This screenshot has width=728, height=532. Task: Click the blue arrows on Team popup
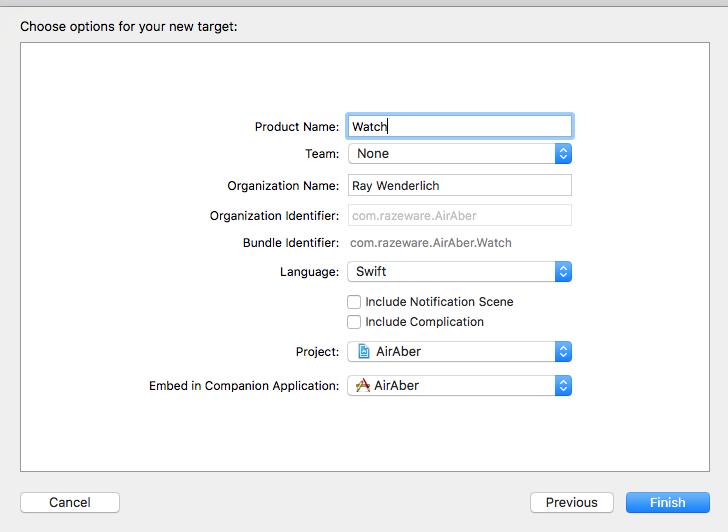click(563, 154)
